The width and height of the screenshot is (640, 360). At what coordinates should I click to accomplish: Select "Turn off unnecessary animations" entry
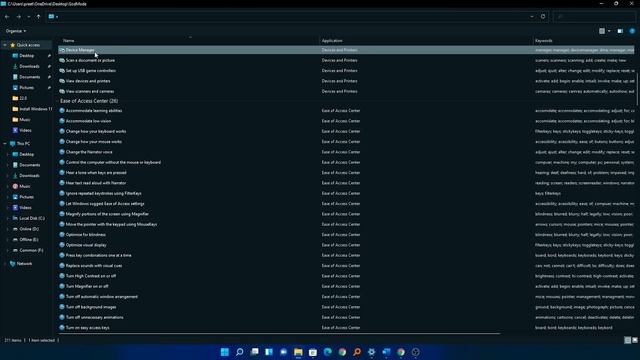(94, 317)
